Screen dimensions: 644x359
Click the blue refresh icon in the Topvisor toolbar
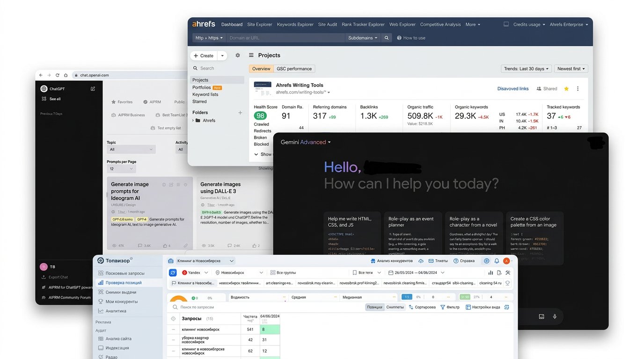(x=173, y=273)
